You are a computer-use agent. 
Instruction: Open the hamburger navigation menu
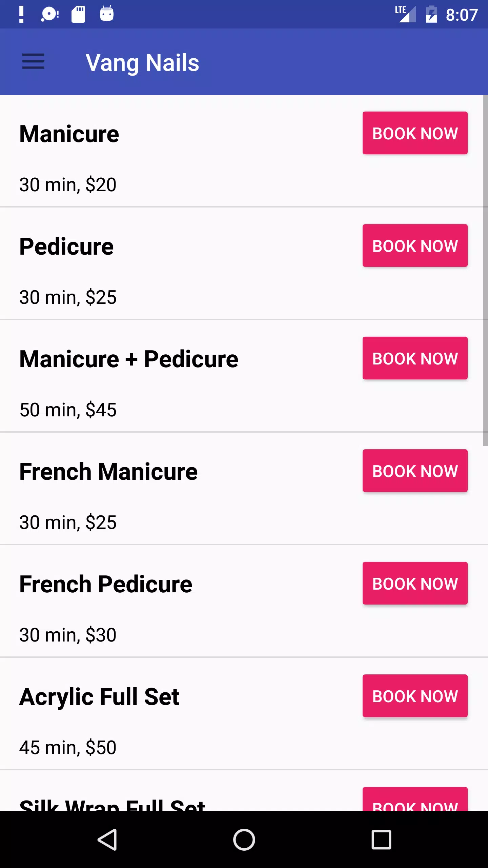pos(33,62)
